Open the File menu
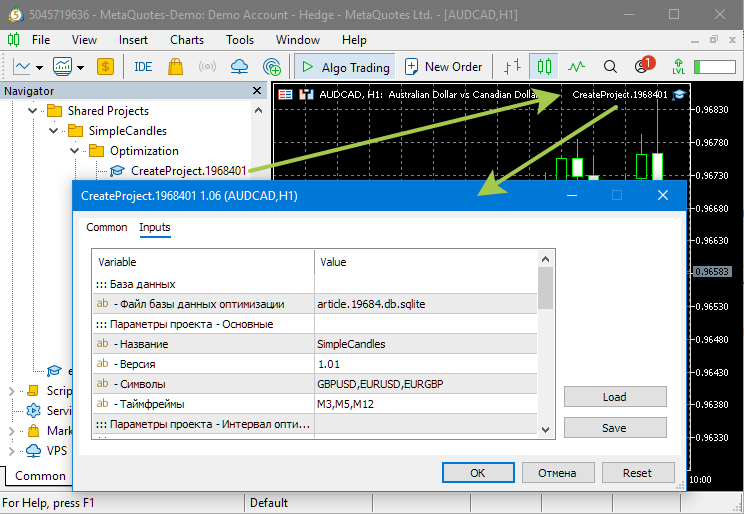The height and width of the screenshot is (514, 744). (x=41, y=40)
